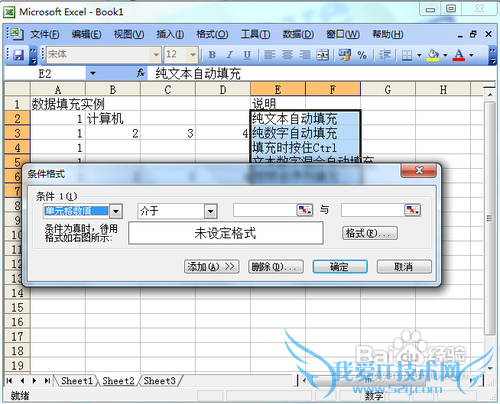Click 删除(D)... button
The height and width of the screenshot is (404, 500).
[275, 267]
